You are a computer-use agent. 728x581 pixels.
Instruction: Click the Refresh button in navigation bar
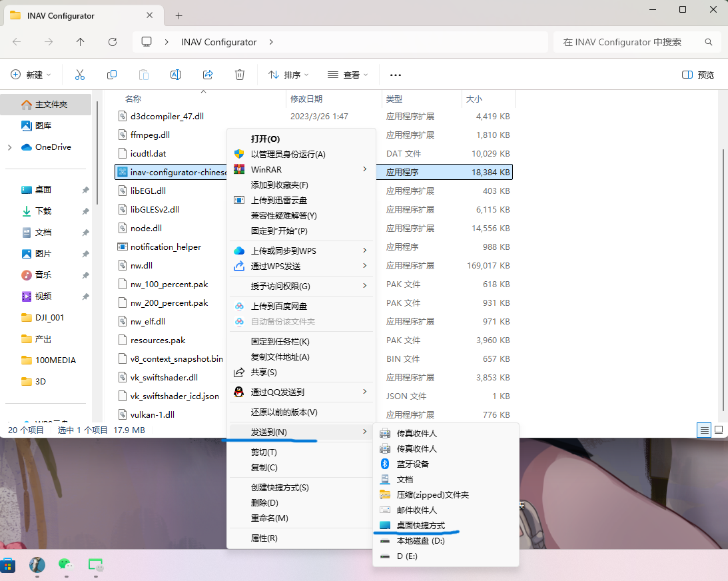coord(113,42)
